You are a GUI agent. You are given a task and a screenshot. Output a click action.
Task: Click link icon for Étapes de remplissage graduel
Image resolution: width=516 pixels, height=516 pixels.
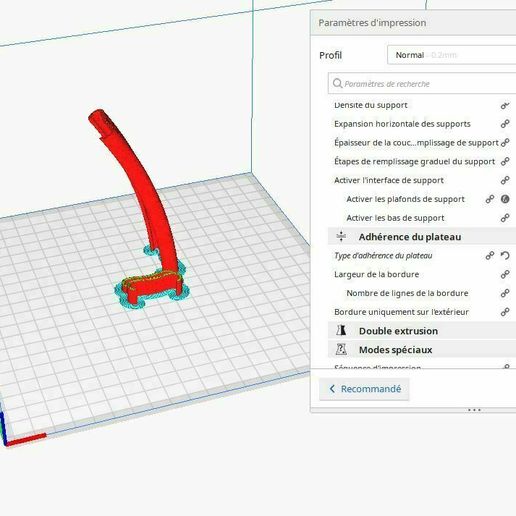pyautogui.click(x=505, y=162)
